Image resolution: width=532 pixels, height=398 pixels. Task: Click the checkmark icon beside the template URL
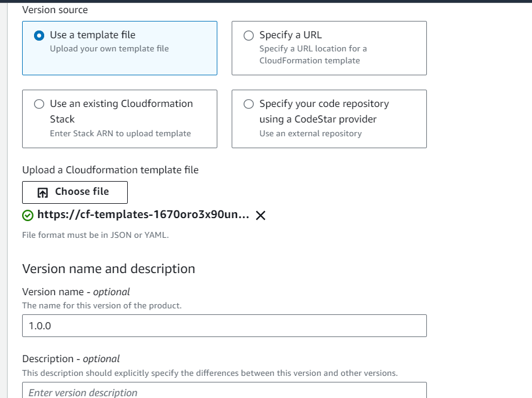coord(28,216)
